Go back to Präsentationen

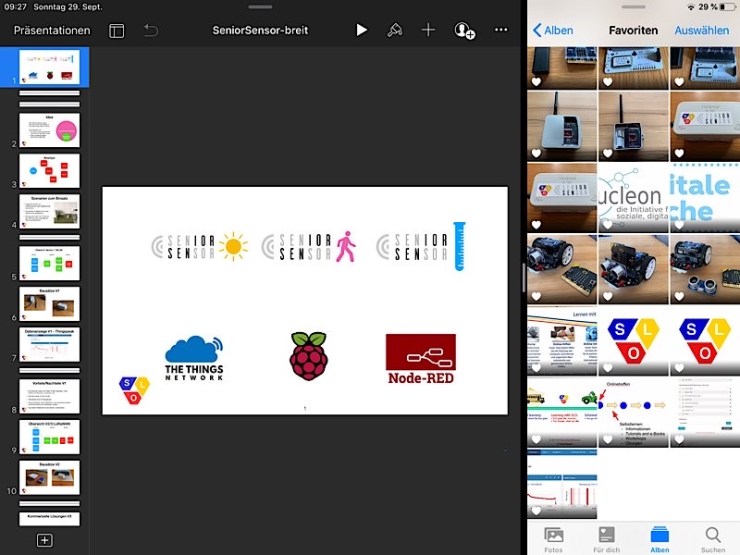52,30
